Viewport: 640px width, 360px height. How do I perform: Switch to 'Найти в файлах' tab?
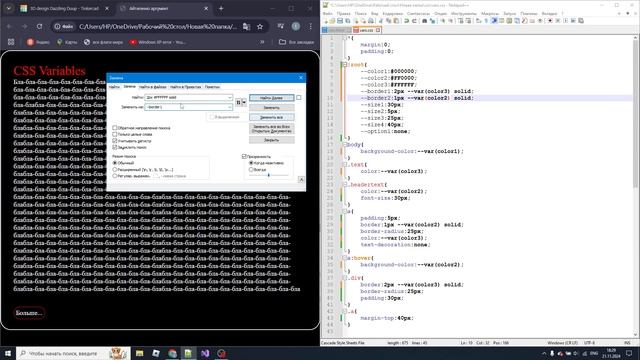(153, 87)
